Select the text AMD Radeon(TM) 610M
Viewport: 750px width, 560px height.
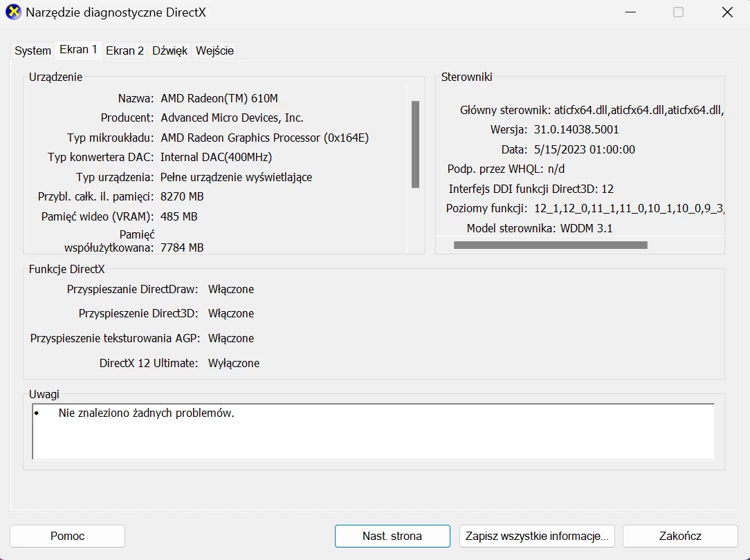click(x=219, y=98)
